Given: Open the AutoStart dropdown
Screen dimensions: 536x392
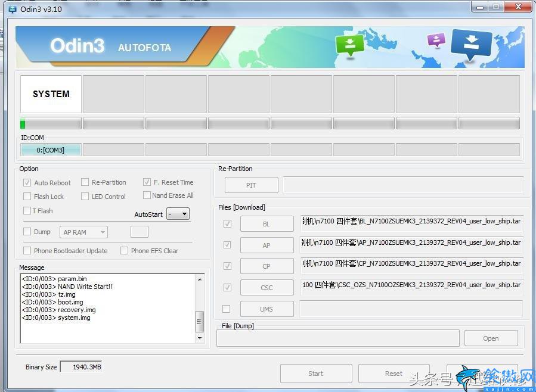Looking at the screenshot, I should [x=178, y=214].
